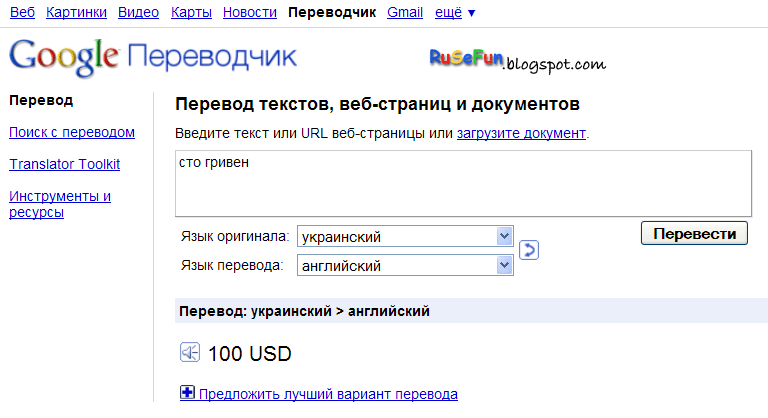Click the Язык перевода label

click(232, 266)
